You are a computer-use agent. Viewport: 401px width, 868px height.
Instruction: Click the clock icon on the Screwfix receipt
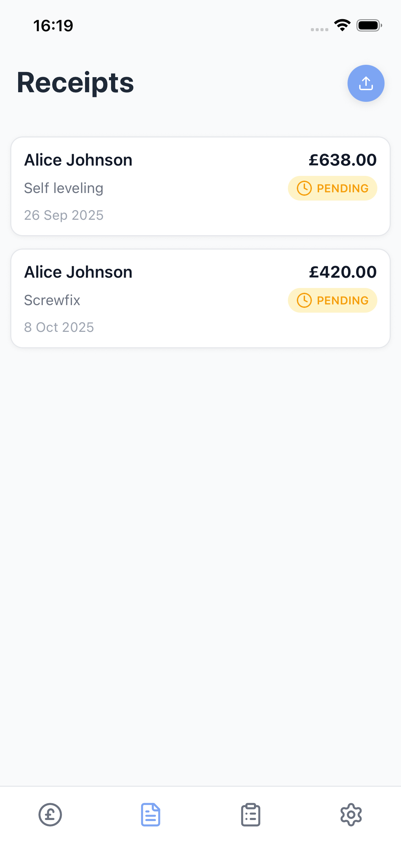304,300
